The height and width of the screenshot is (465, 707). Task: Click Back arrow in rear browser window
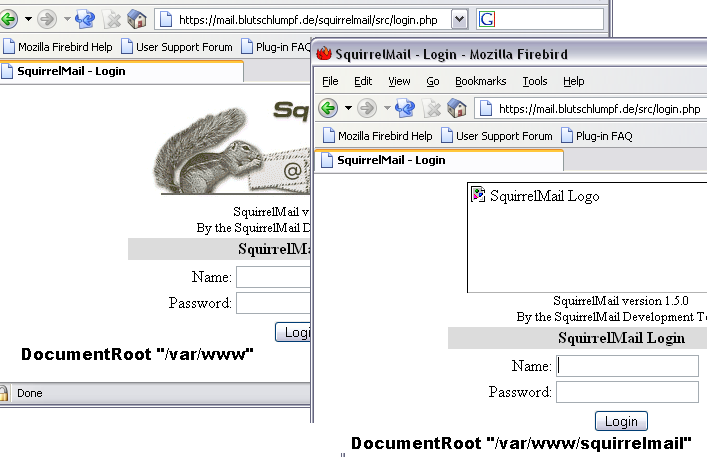coord(8,19)
